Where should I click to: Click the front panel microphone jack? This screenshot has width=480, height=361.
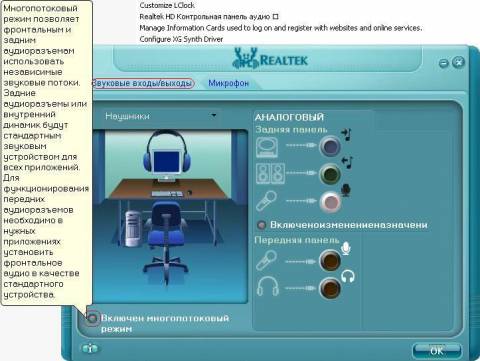tap(330, 261)
